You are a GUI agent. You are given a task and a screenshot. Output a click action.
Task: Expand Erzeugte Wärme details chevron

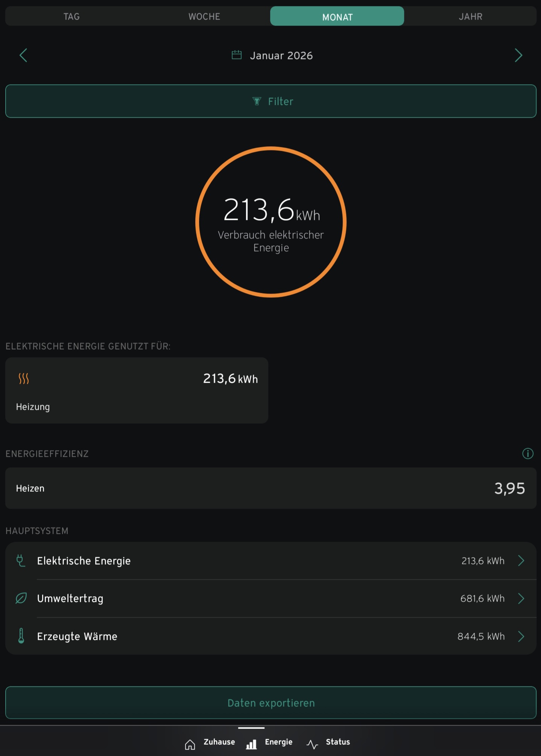[521, 636]
